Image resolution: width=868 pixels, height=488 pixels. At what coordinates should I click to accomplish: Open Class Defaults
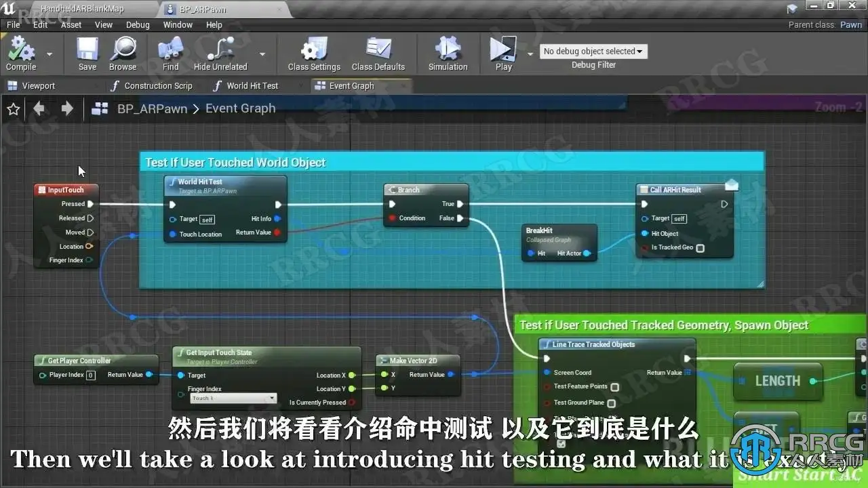[378, 54]
